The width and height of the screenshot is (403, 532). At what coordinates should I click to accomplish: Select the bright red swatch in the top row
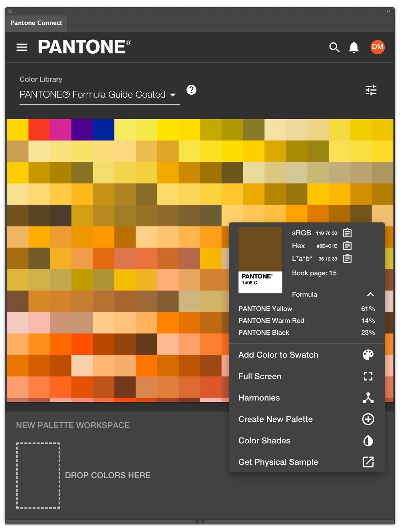[x=39, y=130]
